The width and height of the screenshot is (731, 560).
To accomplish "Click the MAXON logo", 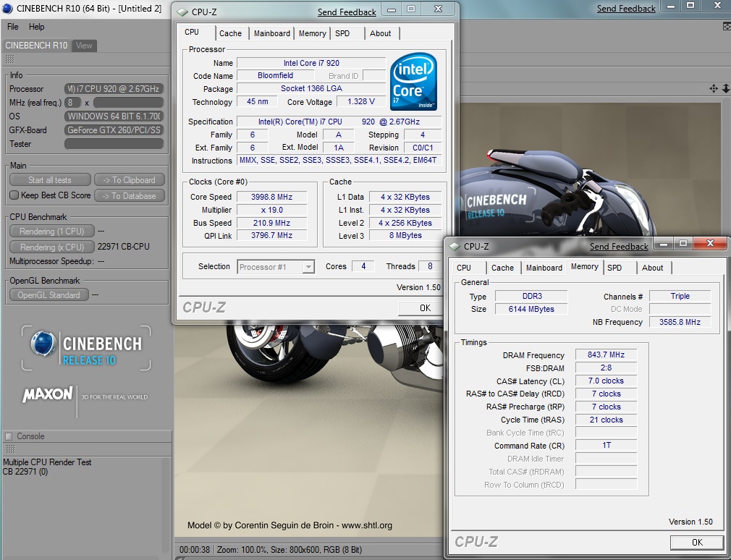I will point(48,394).
